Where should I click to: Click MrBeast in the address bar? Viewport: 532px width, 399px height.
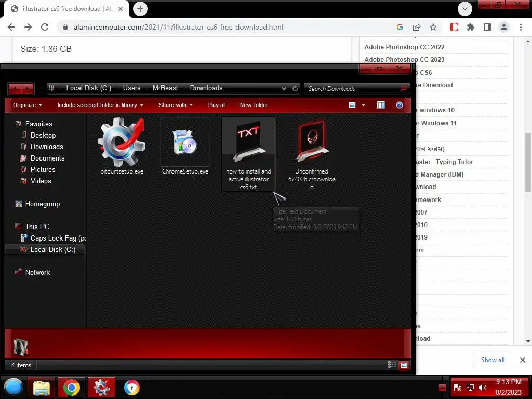pyautogui.click(x=165, y=88)
